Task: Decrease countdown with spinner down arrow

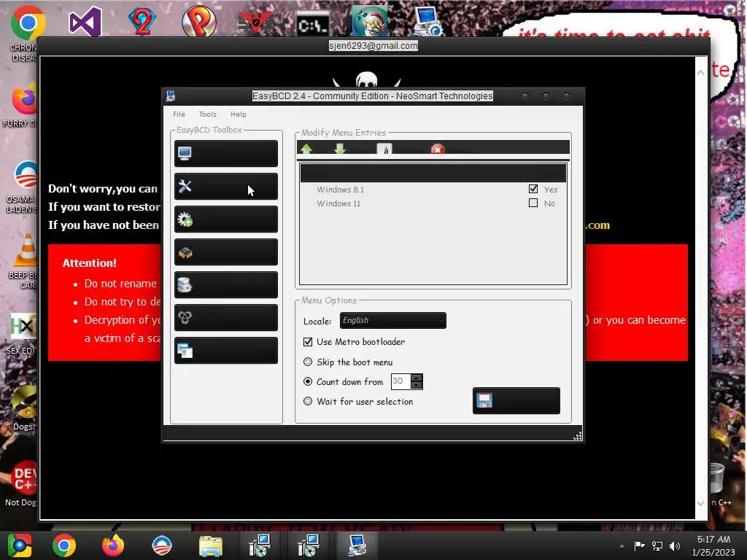Action: point(417,385)
